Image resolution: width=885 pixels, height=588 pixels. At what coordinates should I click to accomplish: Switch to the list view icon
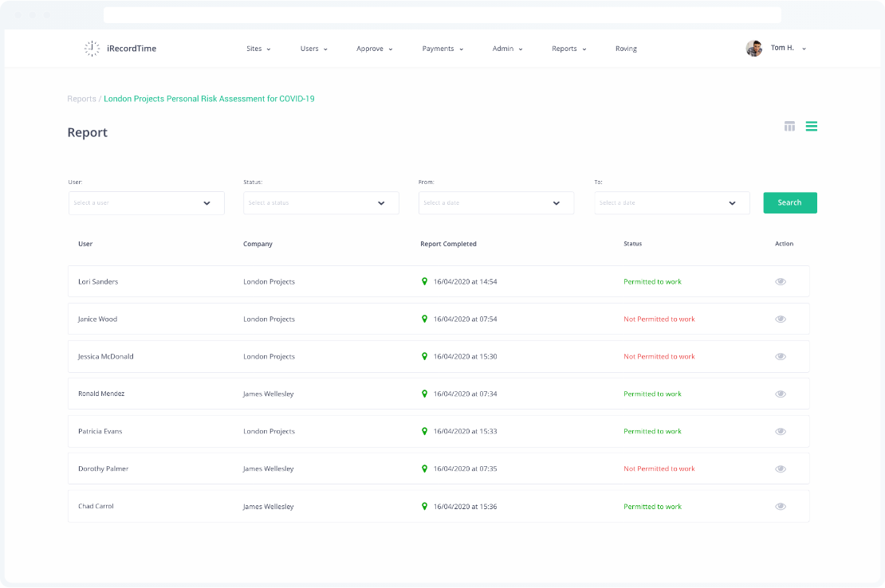(811, 126)
